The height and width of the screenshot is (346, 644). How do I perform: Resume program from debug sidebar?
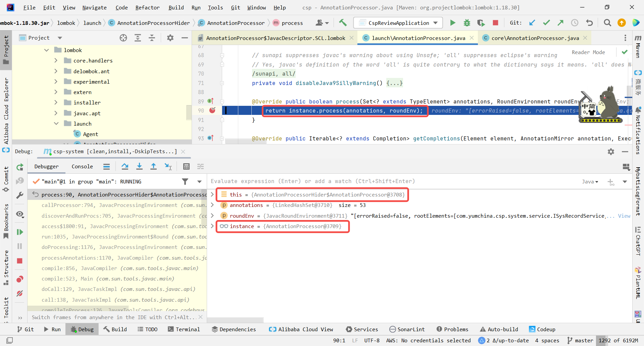pyautogui.click(x=20, y=232)
